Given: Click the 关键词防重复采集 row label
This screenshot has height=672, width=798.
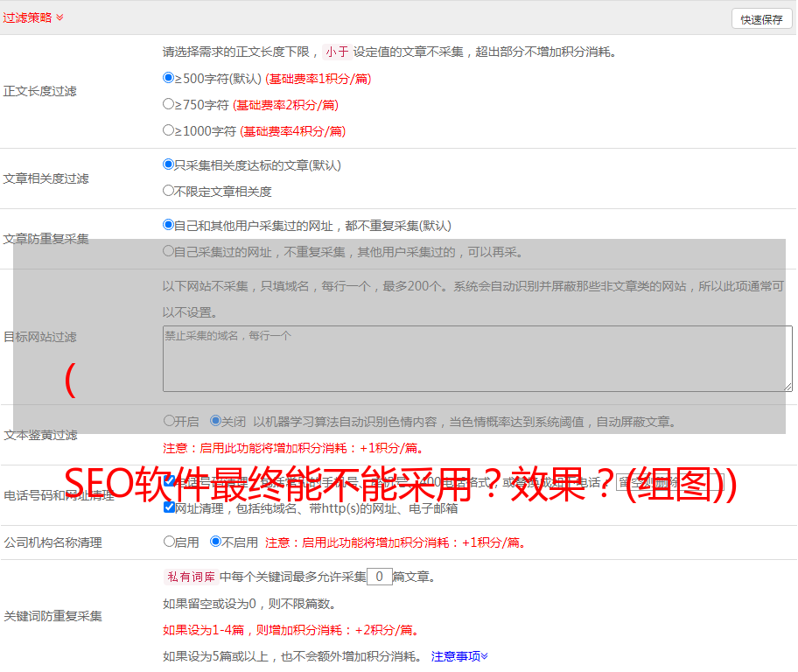Looking at the screenshot, I should tap(52, 616).
